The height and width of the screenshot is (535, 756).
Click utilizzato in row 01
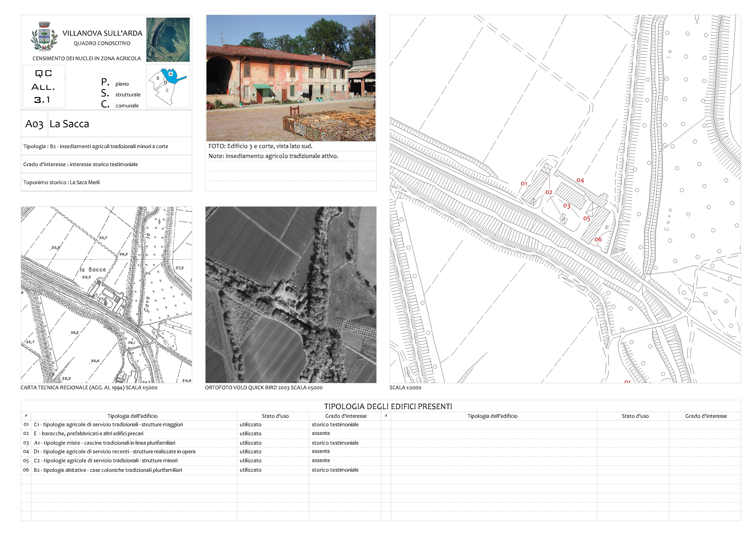(x=251, y=424)
